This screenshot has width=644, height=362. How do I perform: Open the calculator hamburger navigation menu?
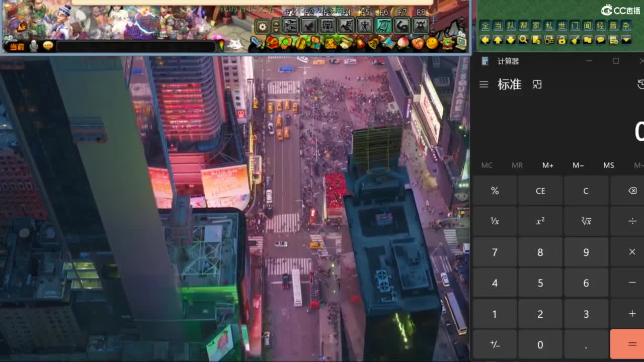point(484,84)
